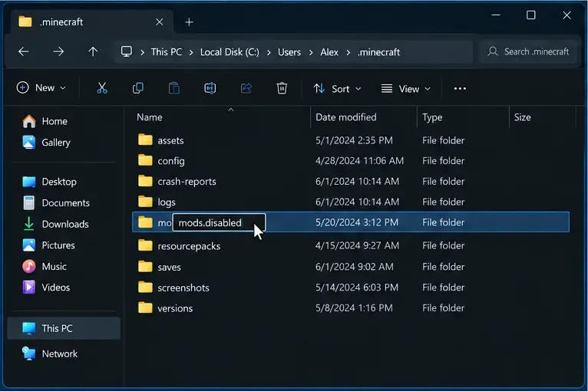Expand chevron after Users breadcrumb
The height and width of the screenshot is (391, 588).
310,52
